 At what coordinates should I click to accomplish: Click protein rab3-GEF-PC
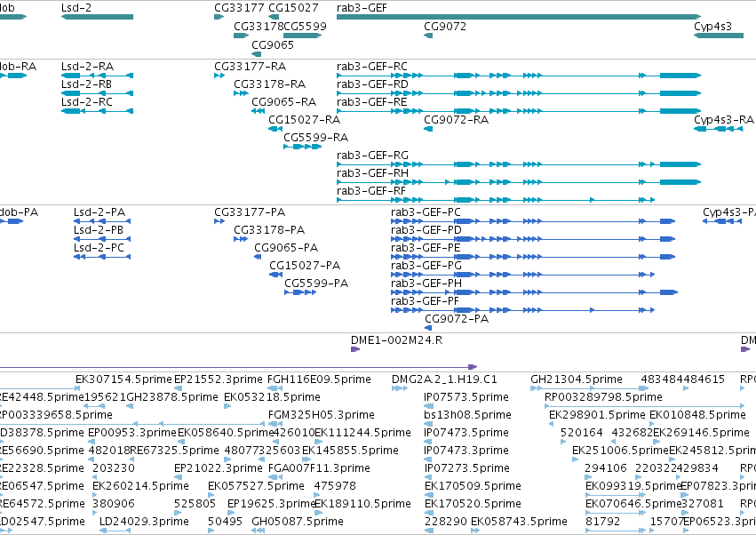(426, 212)
